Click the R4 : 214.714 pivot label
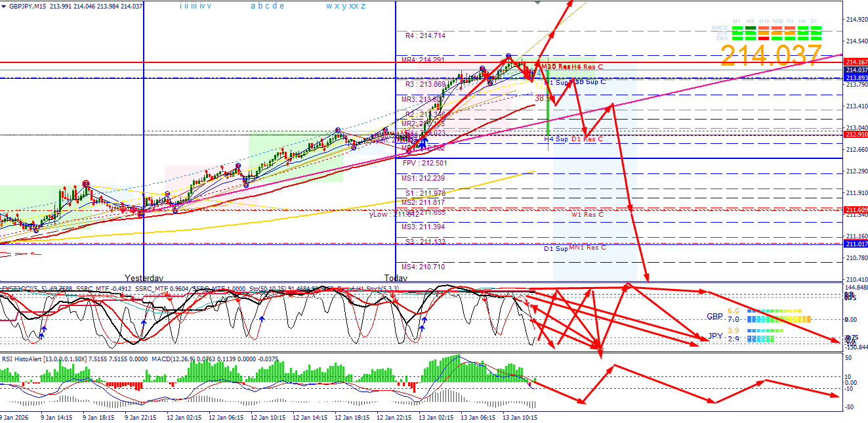 coord(425,35)
